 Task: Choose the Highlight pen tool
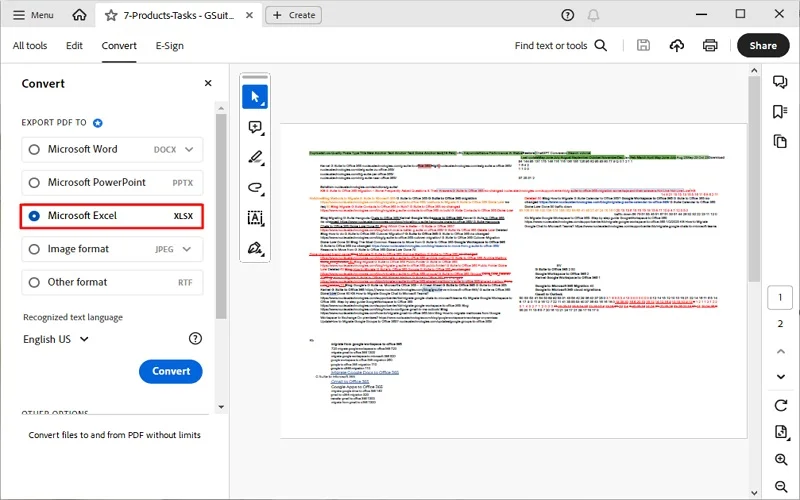(255, 157)
